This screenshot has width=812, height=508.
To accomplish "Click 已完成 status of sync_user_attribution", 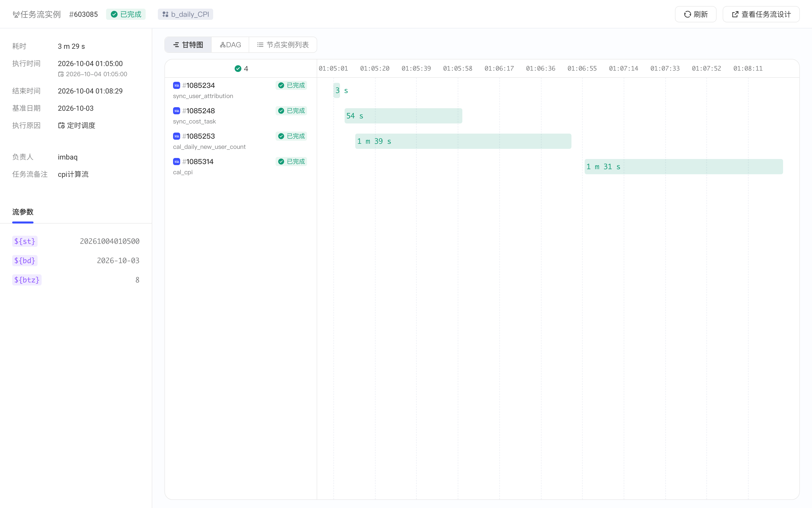I will click(291, 85).
